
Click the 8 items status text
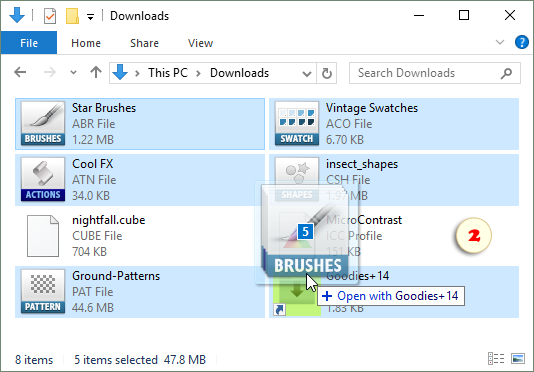pyautogui.click(x=34, y=360)
